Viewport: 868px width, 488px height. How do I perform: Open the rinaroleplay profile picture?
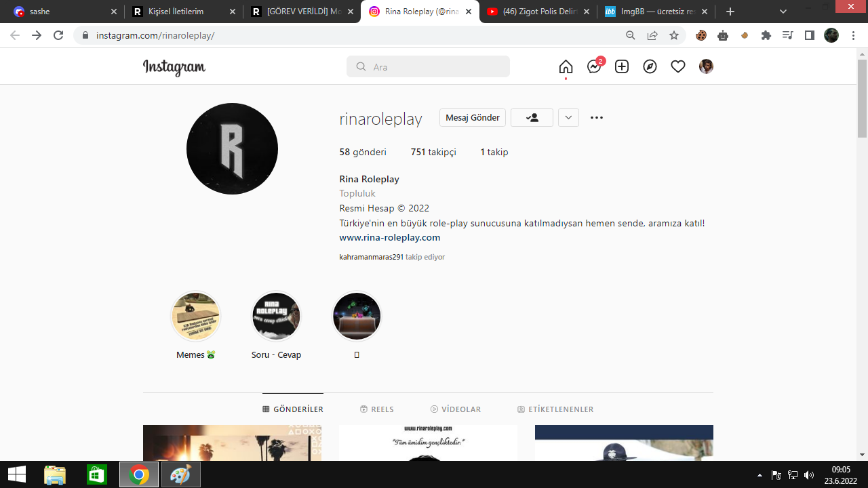tap(232, 148)
